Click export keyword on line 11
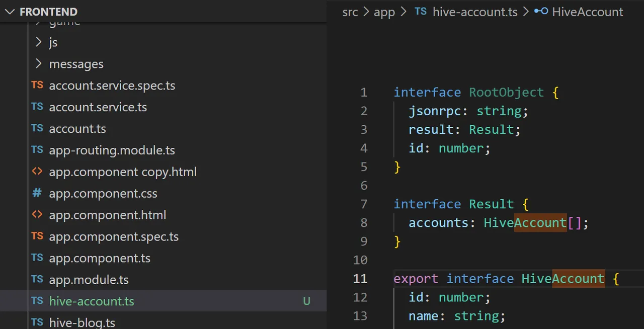This screenshot has height=329, width=644. coord(416,279)
